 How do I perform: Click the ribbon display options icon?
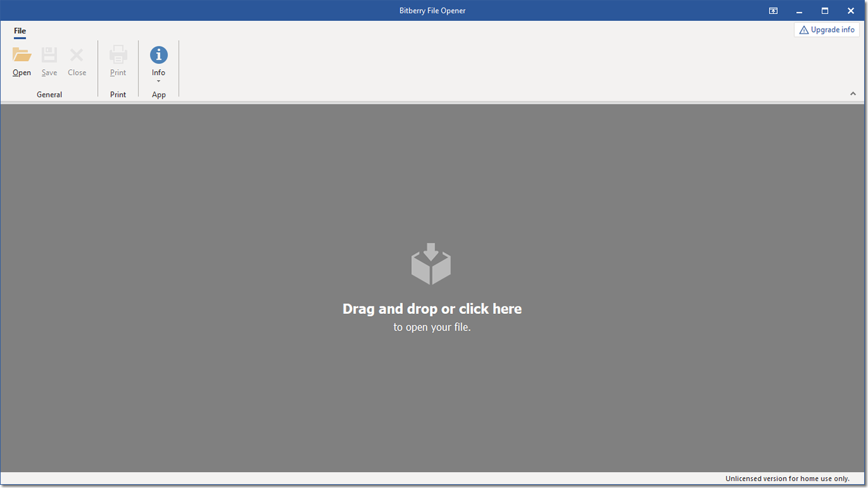coord(773,11)
